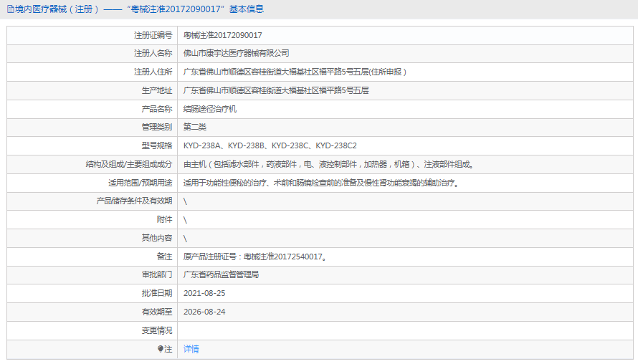This screenshot has width=638, height=364.
Task: Click approving department 广东省药品监督管理局
Action: (x=221, y=274)
